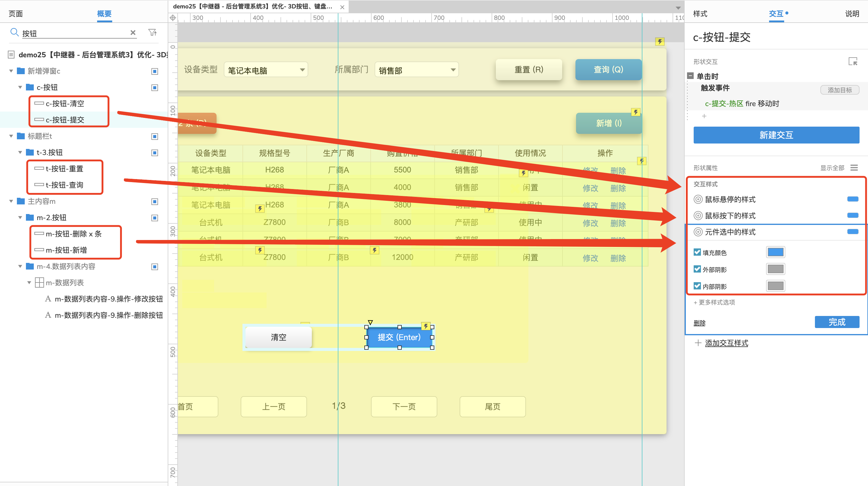This screenshot has width=868, height=486.
Task: Open the 所属部门 dropdown showing 销售部
Action: pos(417,70)
